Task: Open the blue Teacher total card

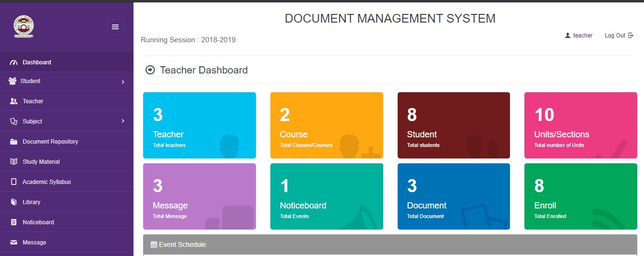Action: [x=199, y=125]
